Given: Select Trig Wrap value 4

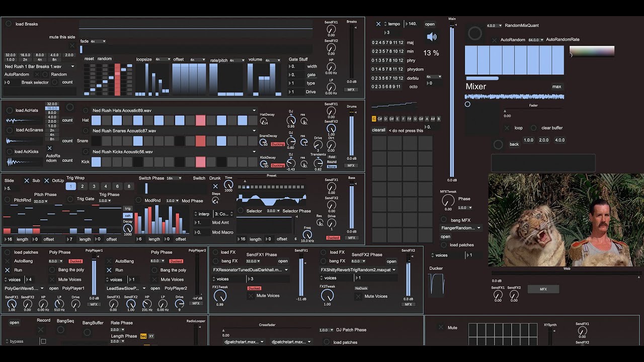Looking at the screenshot, I should coord(105,186).
